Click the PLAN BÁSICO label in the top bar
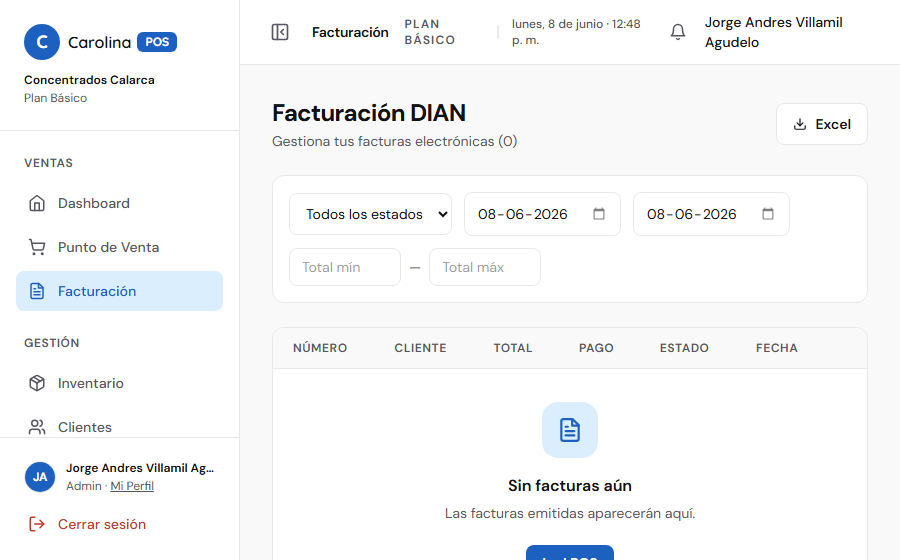This screenshot has width=900, height=560. pos(429,32)
